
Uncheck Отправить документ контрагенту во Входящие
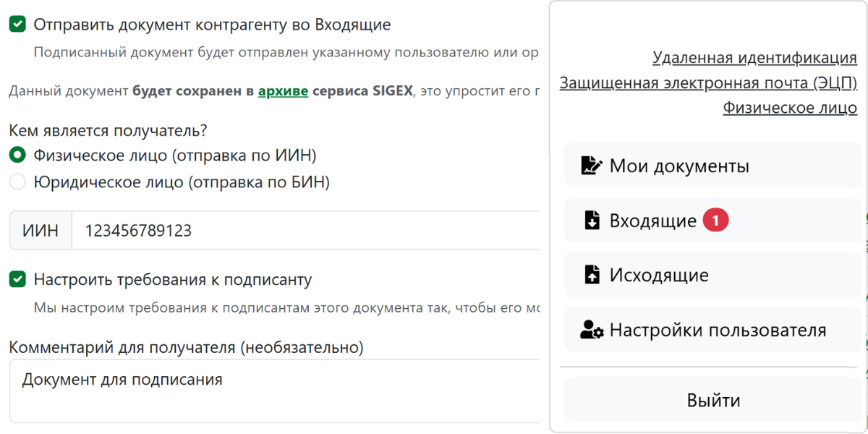pos(17,25)
